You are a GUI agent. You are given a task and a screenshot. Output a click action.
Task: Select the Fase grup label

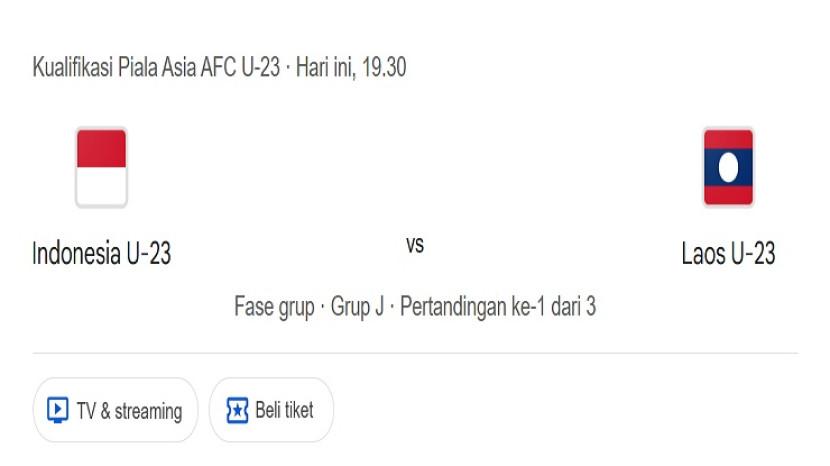click(x=274, y=306)
